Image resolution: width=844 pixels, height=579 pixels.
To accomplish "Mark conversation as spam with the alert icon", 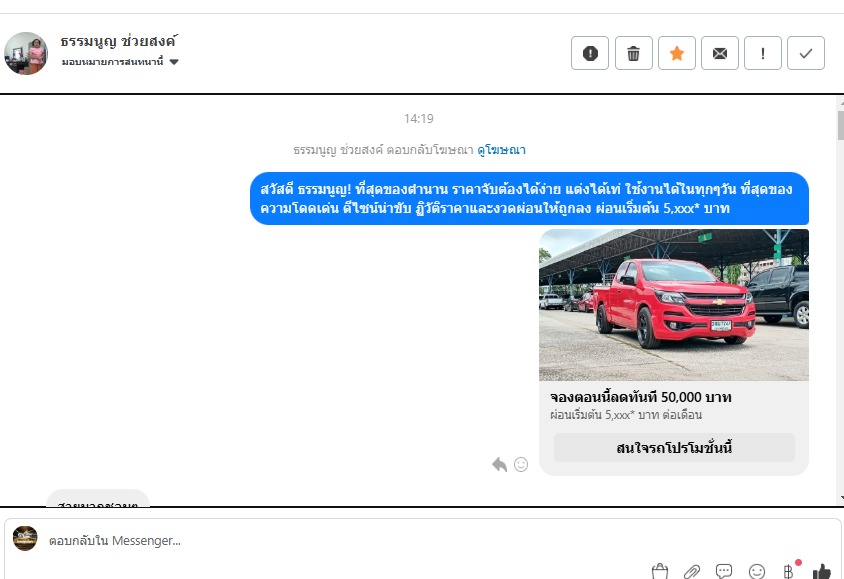I will coord(590,53).
